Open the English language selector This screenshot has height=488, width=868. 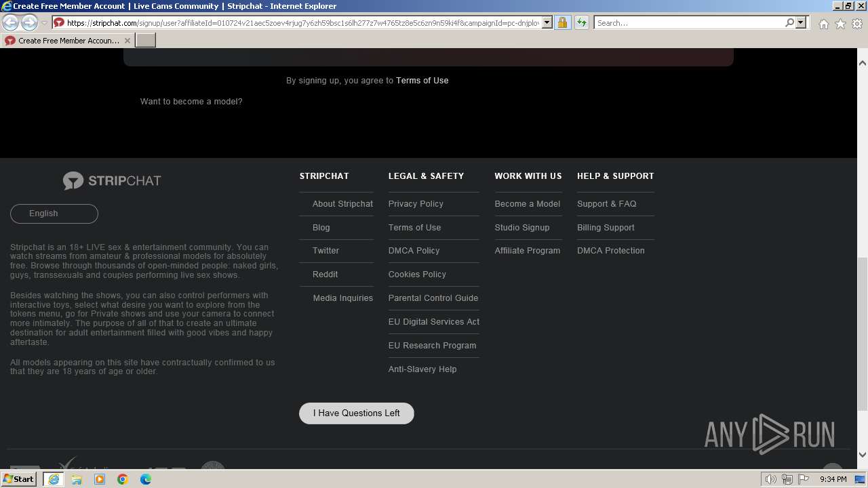[x=54, y=213]
